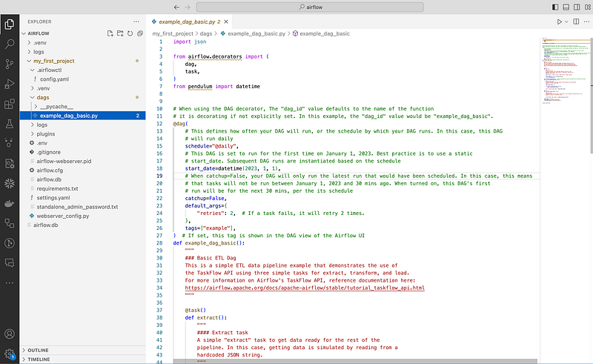This screenshot has width=593, height=364.
Task: Open the Search view in activity bar
Action: click(10, 44)
